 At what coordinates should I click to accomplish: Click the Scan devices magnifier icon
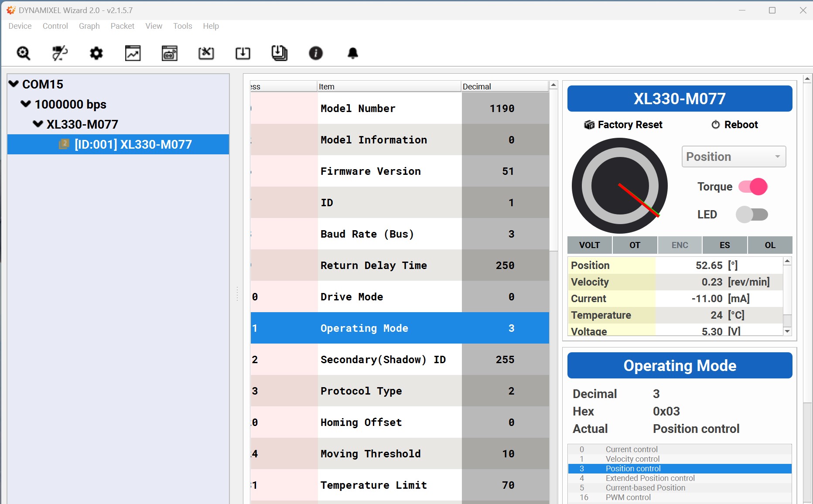coord(23,53)
